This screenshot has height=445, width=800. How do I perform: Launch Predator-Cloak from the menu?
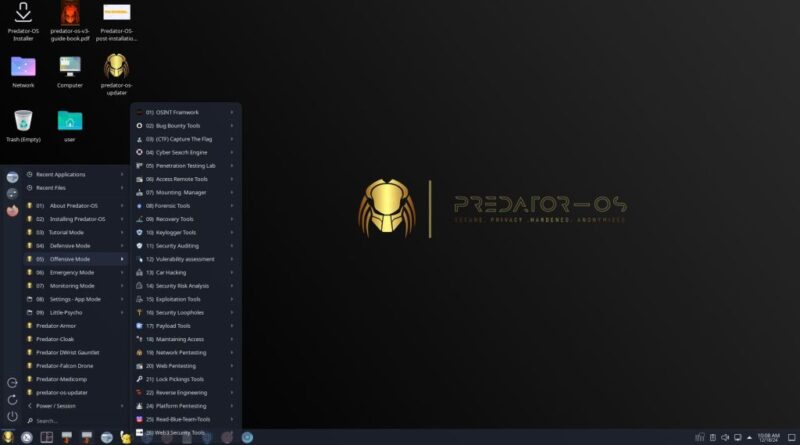(76, 339)
